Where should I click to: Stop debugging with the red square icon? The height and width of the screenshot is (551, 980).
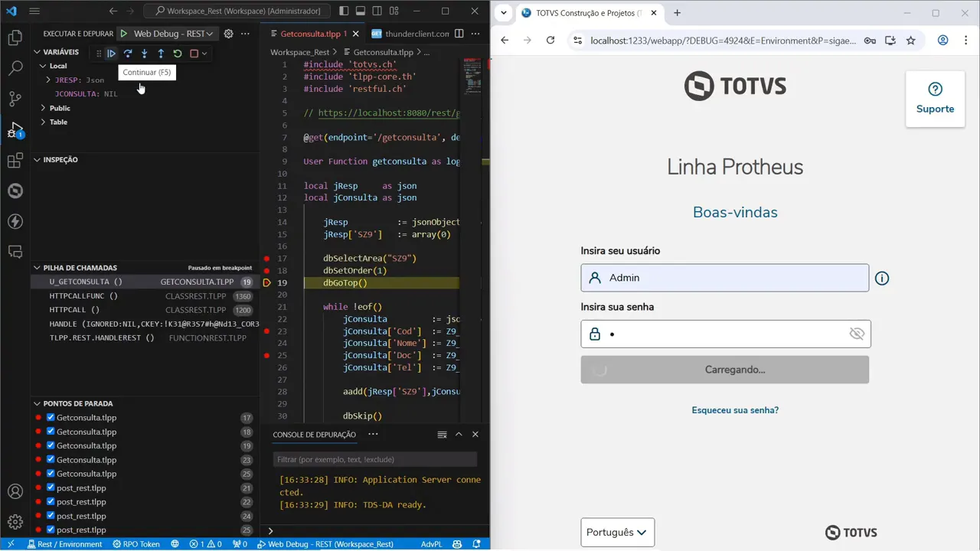pos(194,54)
